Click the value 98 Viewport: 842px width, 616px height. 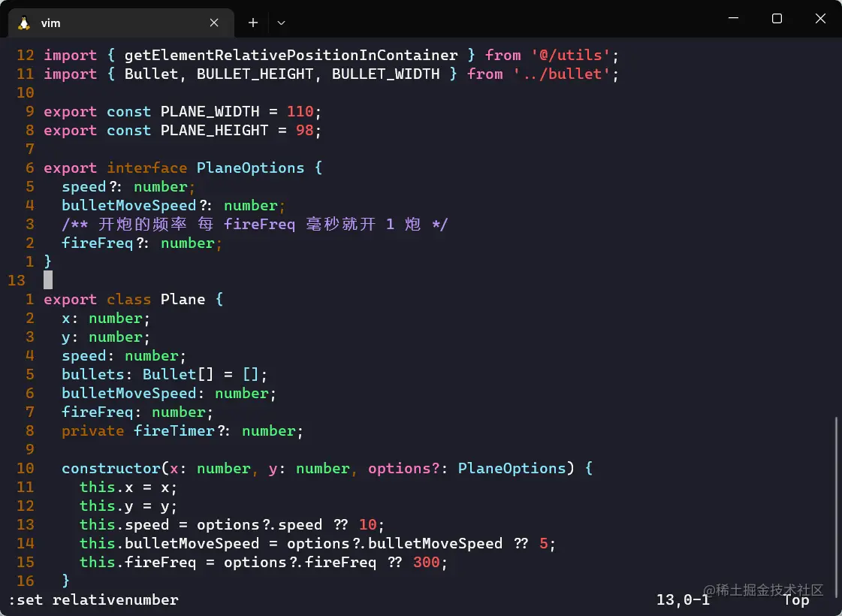(x=304, y=131)
